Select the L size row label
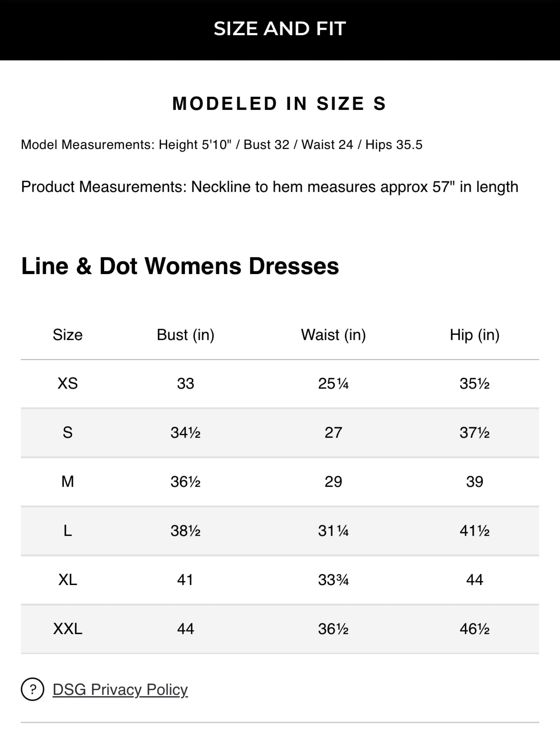 [x=67, y=531]
